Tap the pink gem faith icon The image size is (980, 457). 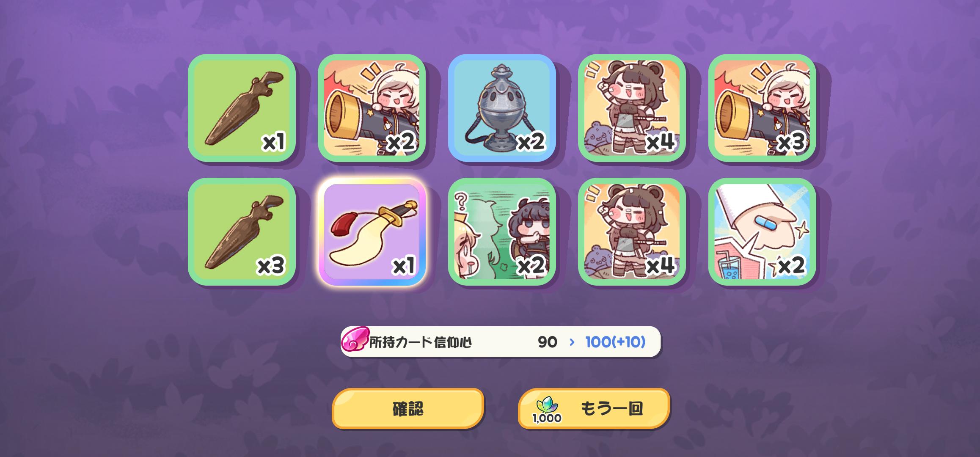tap(355, 340)
